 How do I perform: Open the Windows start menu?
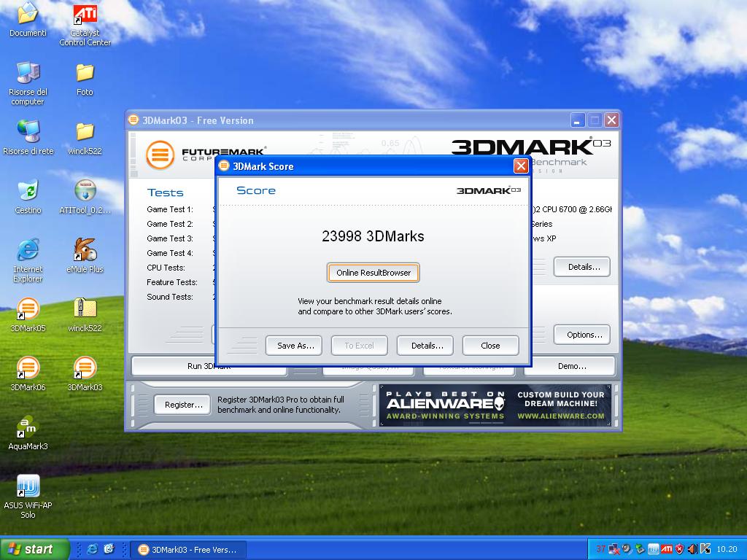[x=35, y=549]
